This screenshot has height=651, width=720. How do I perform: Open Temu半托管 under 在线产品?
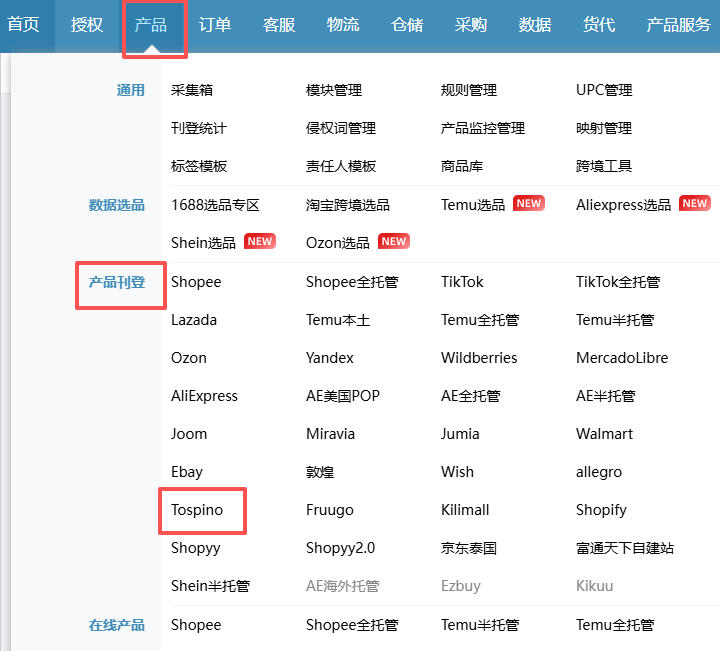pos(479,625)
